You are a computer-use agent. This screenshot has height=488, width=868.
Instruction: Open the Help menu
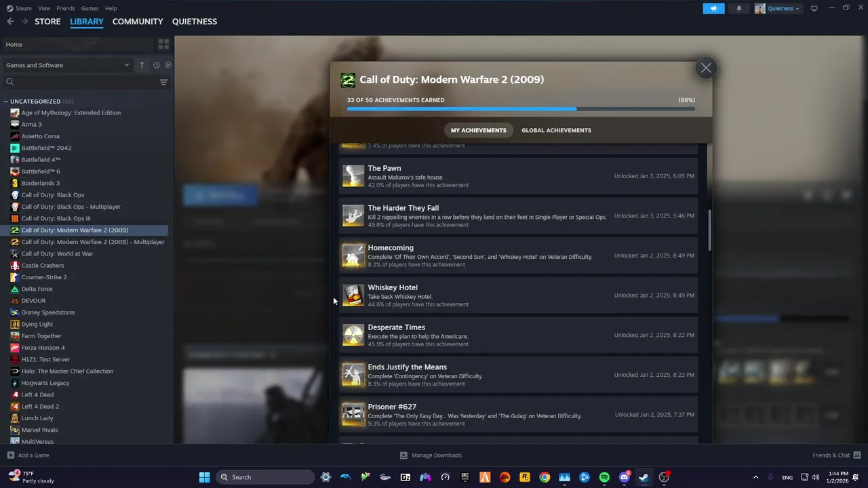111,8
